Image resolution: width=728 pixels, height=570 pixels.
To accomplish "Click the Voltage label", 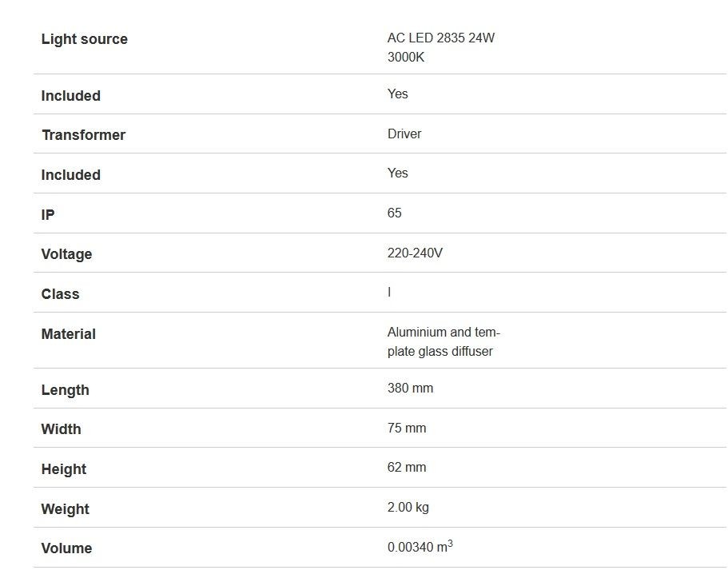I will [x=66, y=254].
